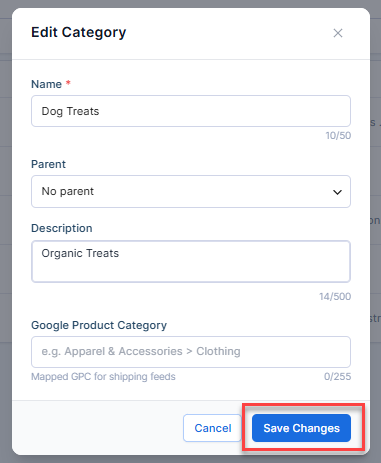The image size is (381, 463).
Task: Click the 10/50 character counter
Action: point(338,136)
